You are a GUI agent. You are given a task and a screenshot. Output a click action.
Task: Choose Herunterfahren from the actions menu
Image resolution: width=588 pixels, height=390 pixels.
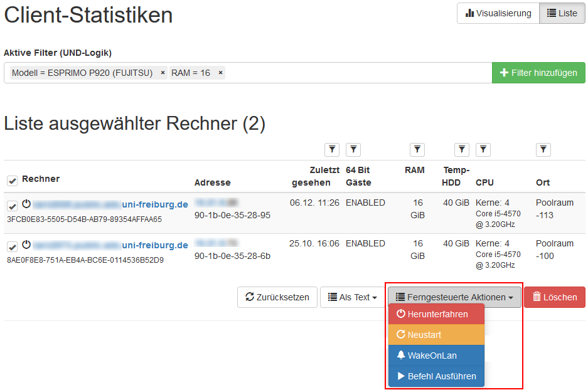click(437, 314)
